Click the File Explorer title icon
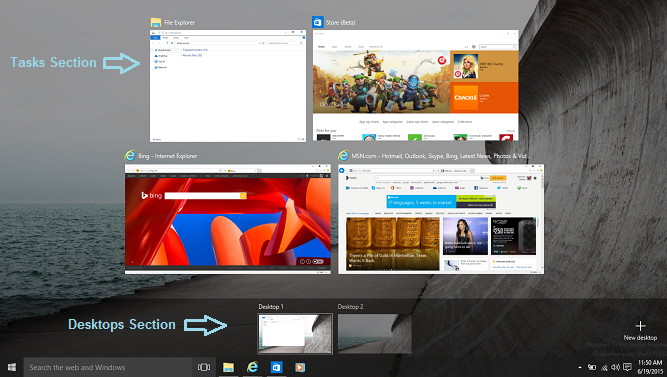667x377 pixels. pyautogui.click(x=156, y=22)
